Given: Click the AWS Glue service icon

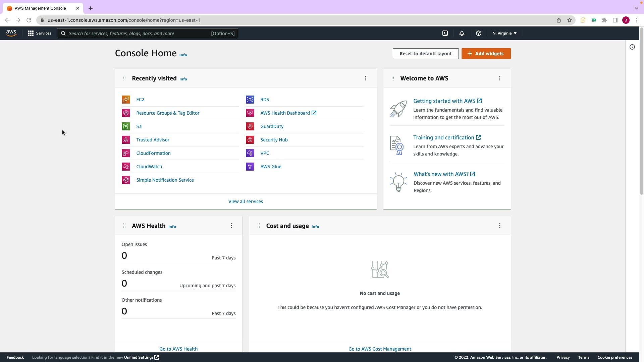Looking at the screenshot, I should 250,167.
